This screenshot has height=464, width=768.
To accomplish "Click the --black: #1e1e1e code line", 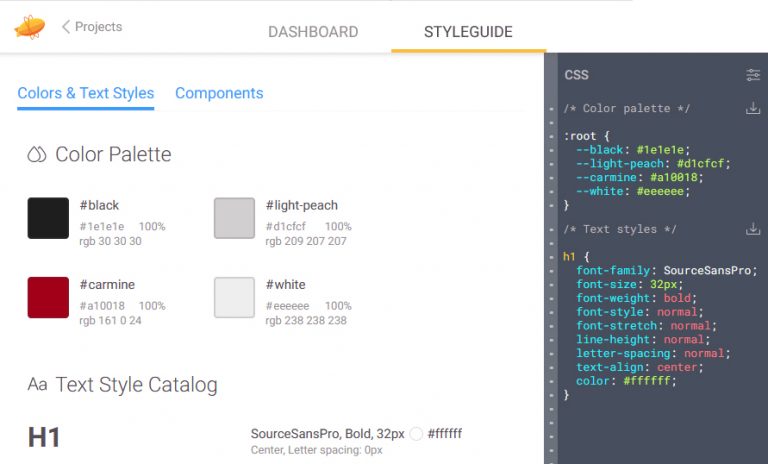I will click(x=633, y=150).
